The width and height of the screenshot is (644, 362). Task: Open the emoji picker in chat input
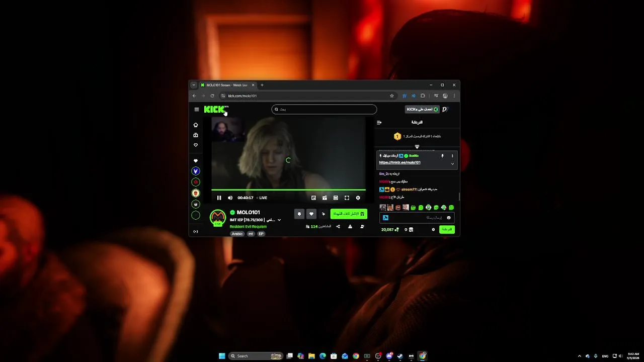coord(449,218)
